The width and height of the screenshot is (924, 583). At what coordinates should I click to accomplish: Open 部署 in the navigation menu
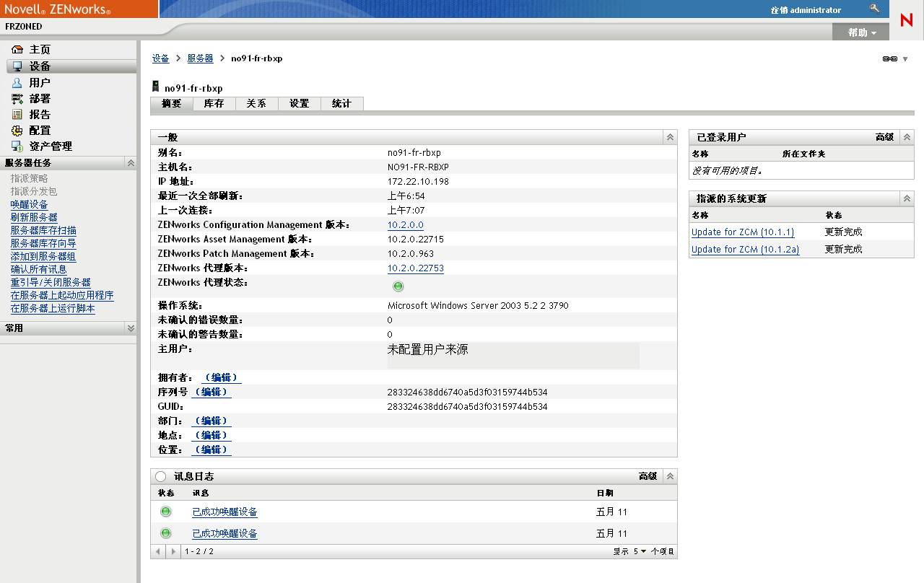(40, 99)
